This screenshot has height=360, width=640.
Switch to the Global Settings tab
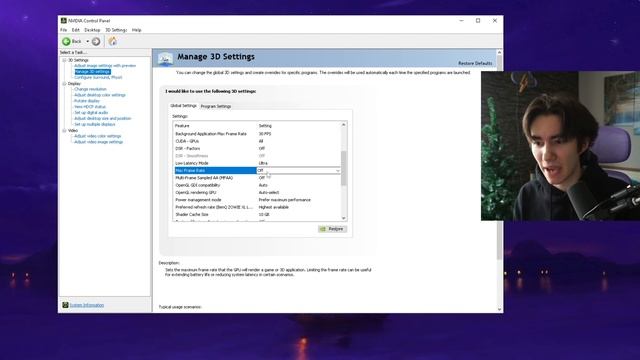click(183, 106)
